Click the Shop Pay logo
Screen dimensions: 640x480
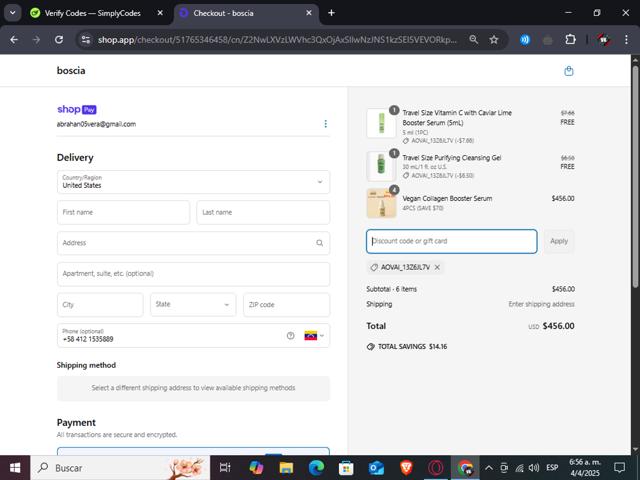pyautogui.click(x=77, y=109)
